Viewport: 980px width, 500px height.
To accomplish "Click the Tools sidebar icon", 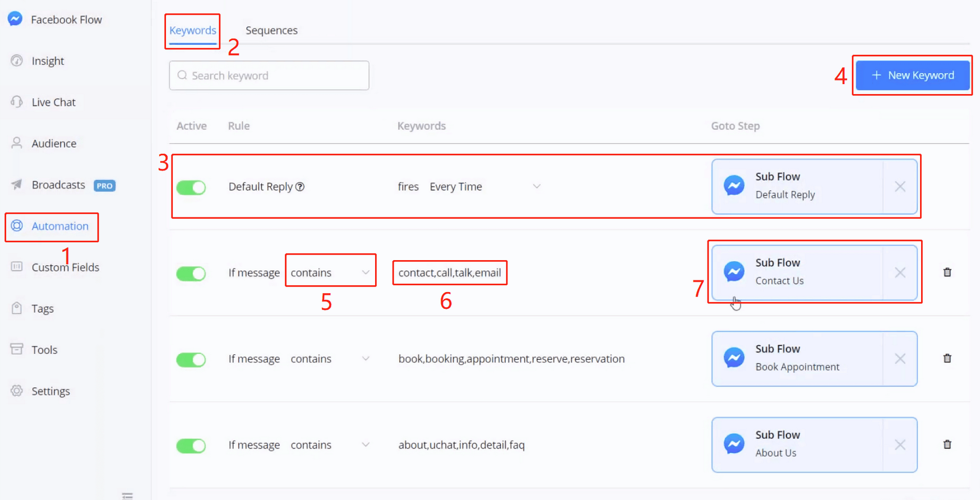I will tap(17, 349).
